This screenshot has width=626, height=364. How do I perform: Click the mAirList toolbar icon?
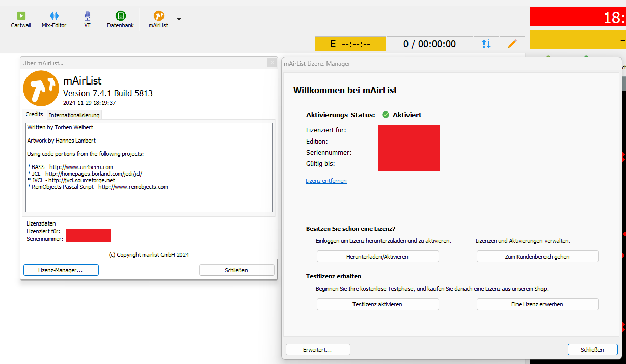click(x=158, y=20)
